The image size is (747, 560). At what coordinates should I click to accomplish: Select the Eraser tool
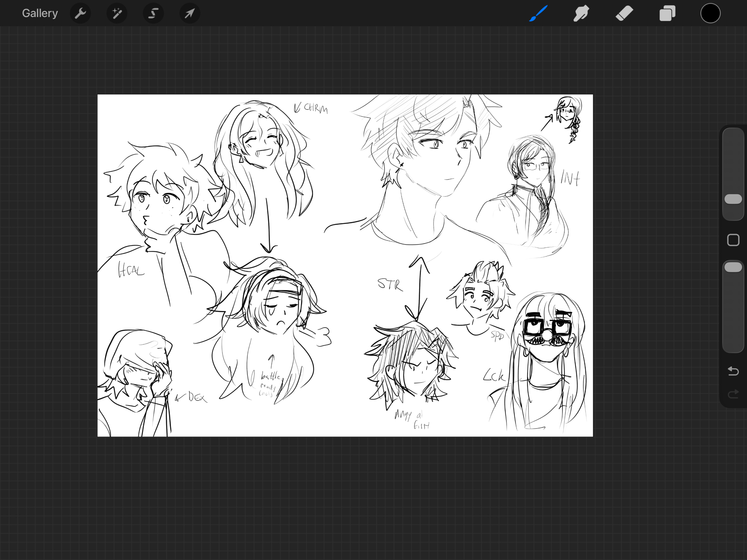point(624,13)
